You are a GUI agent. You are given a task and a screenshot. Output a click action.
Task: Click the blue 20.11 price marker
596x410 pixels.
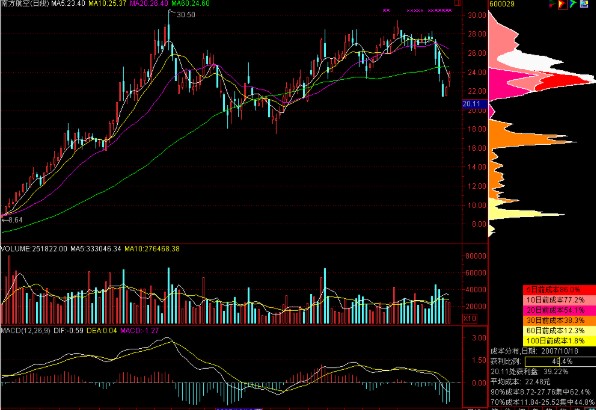pos(471,104)
